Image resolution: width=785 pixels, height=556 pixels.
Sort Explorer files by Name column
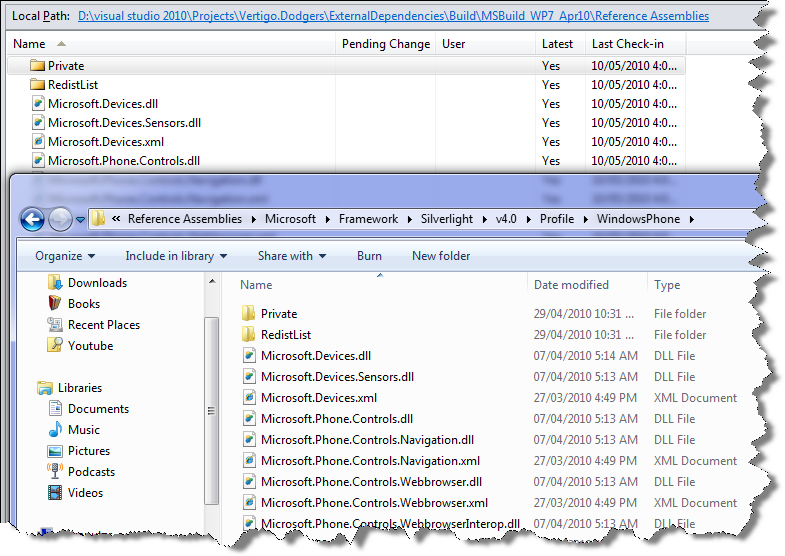click(x=256, y=285)
